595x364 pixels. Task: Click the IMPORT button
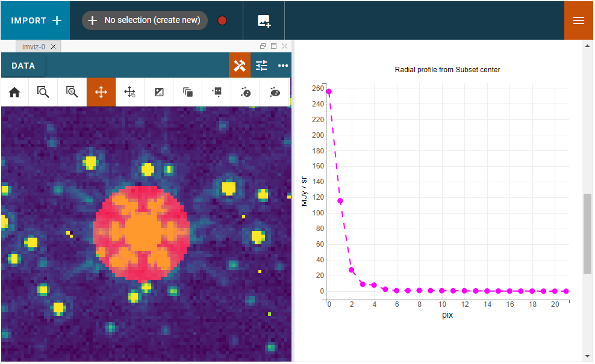coord(34,20)
